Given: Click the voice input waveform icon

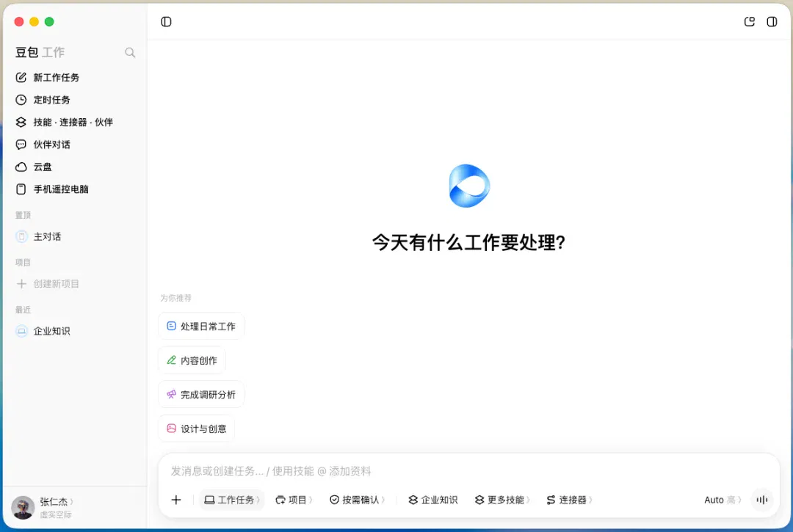Looking at the screenshot, I should (761, 500).
